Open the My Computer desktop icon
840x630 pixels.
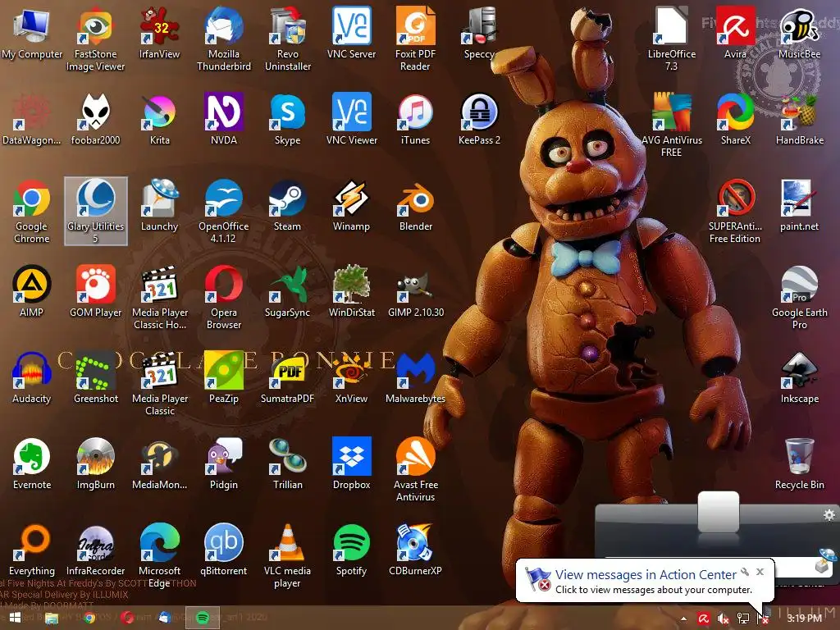[32, 33]
